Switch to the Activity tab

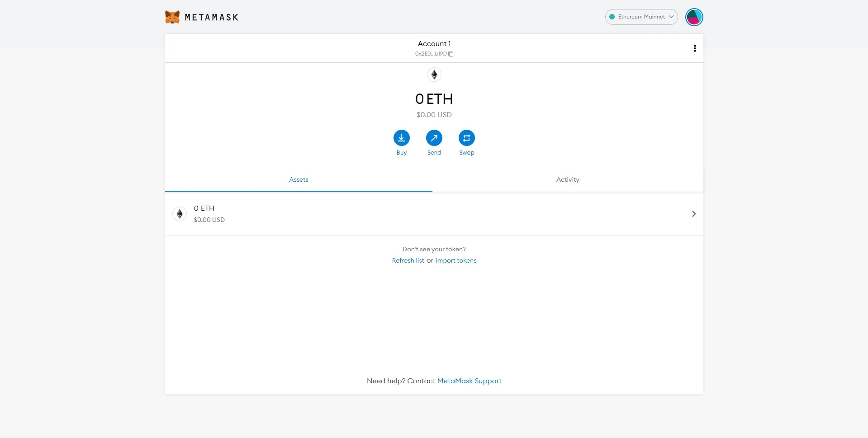[568, 180]
